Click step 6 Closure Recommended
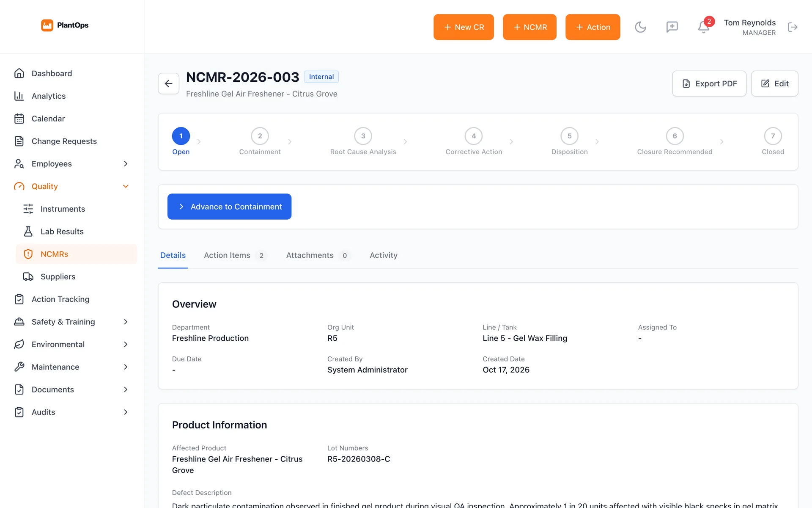Screen dimensions: 812x508 coord(675,141)
